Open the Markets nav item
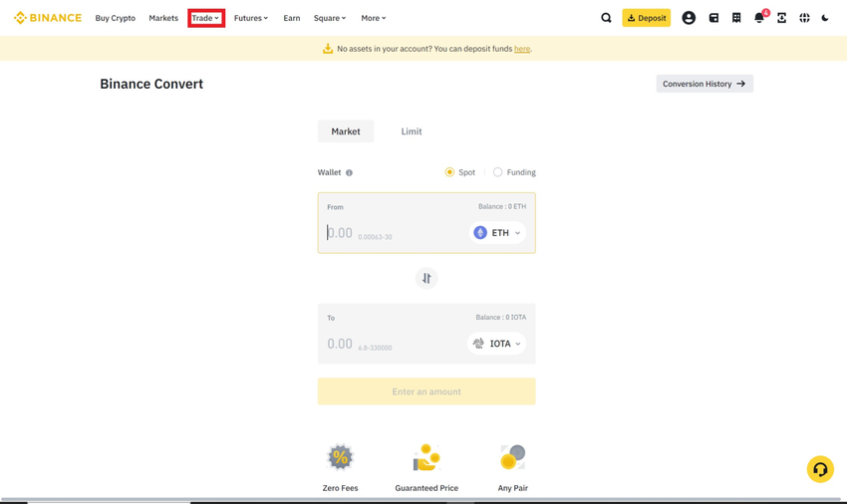Image resolution: width=847 pixels, height=504 pixels. 163,18
